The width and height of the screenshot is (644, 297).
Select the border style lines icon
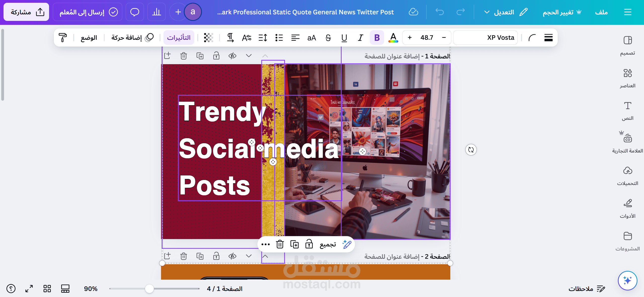point(548,38)
